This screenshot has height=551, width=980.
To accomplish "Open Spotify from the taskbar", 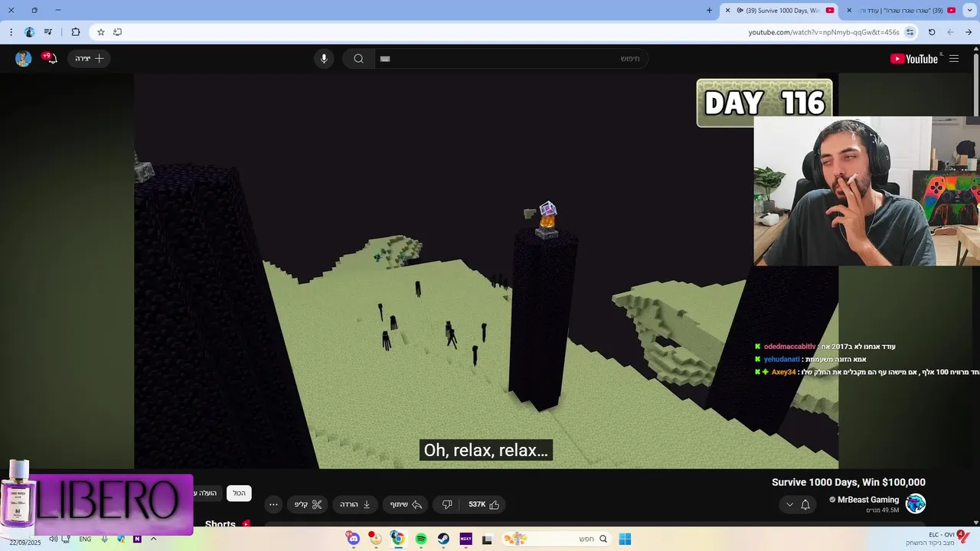I will pyautogui.click(x=421, y=539).
